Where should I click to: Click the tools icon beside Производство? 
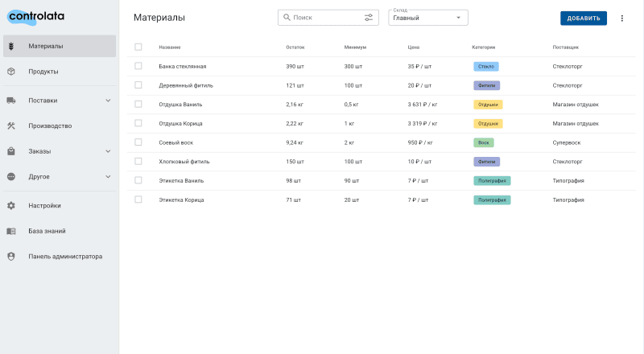(x=11, y=126)
